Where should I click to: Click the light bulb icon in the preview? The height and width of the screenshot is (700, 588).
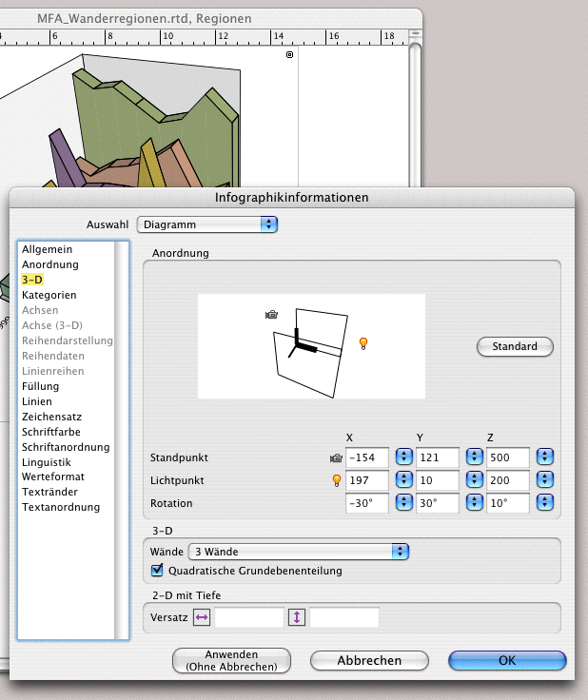[x=363, y=342]
